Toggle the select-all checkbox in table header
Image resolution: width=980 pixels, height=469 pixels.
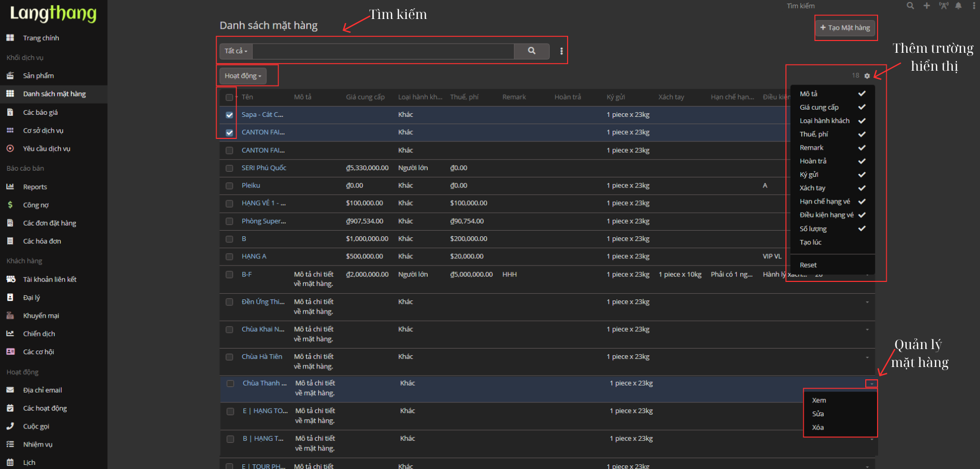coord(229,97)
